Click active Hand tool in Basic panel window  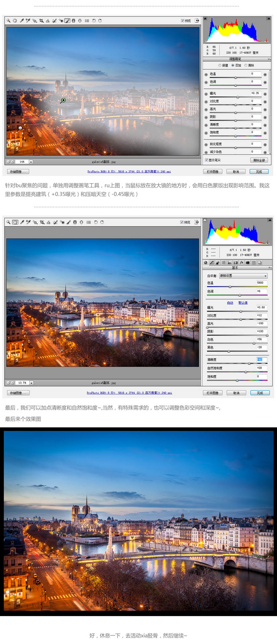click(15, 222)
